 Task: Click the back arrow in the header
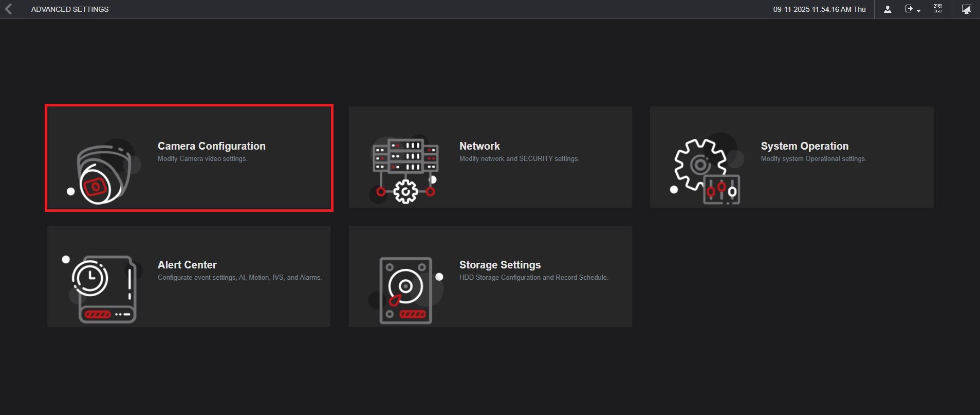pyautogui.click(x=8, y=9)
